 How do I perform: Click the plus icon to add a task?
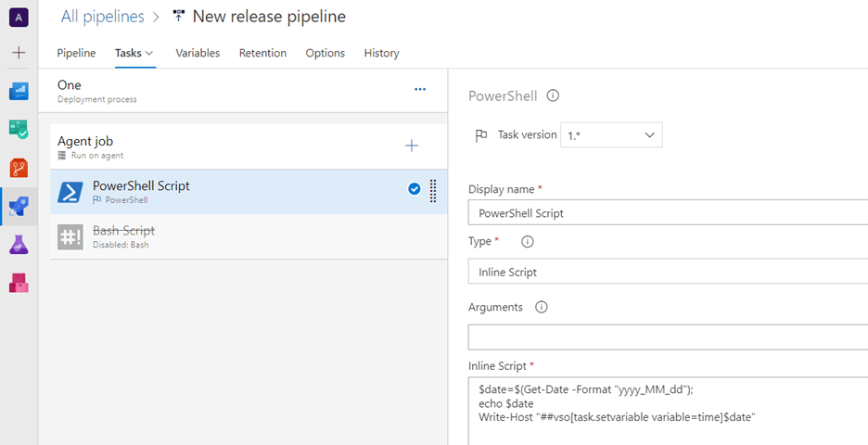click(x=412, y=146)
